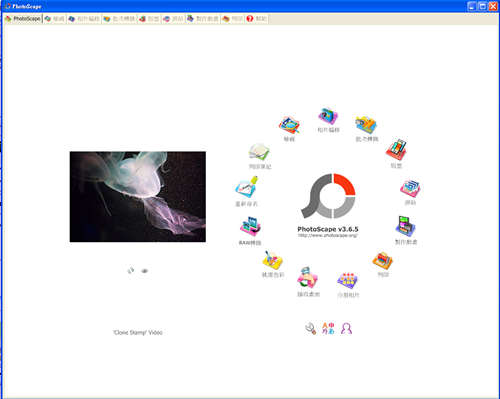Launch the 分割相片 Splitter icon
500x399 pixels.
(x=348, y=281)
